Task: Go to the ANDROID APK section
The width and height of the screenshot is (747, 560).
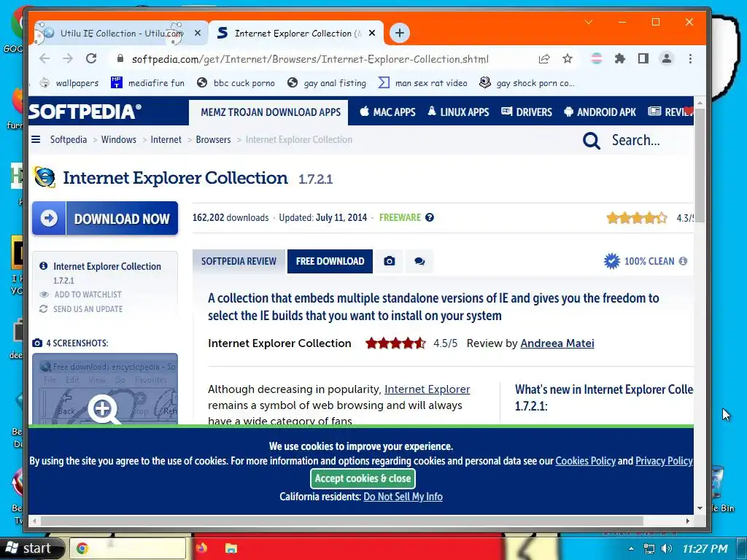Action: [x=600, y=112]
